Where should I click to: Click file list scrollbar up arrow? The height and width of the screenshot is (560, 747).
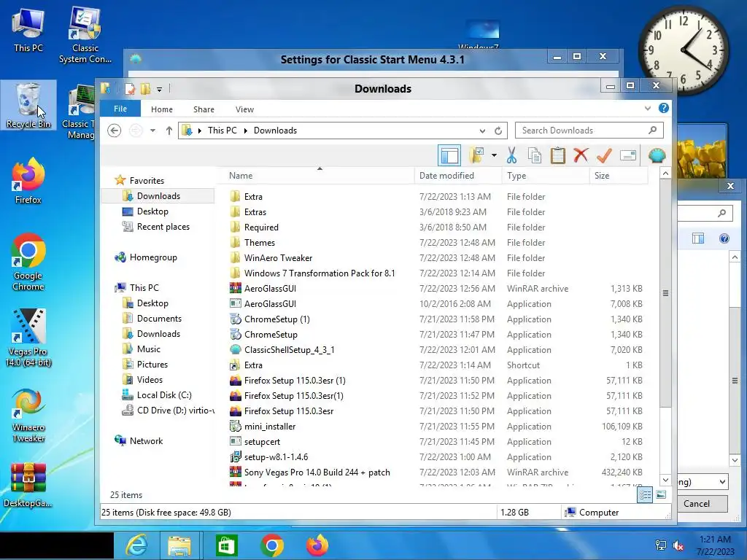665,174
